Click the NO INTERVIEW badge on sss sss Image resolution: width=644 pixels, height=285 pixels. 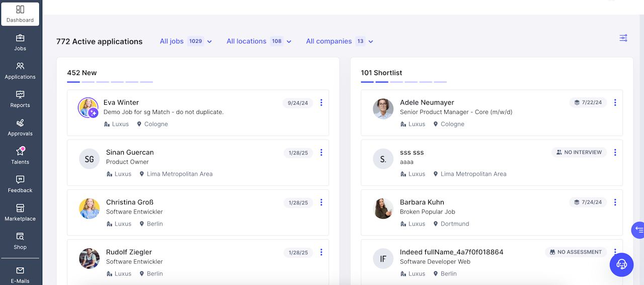pyautogui.click(x=579, y=152)
